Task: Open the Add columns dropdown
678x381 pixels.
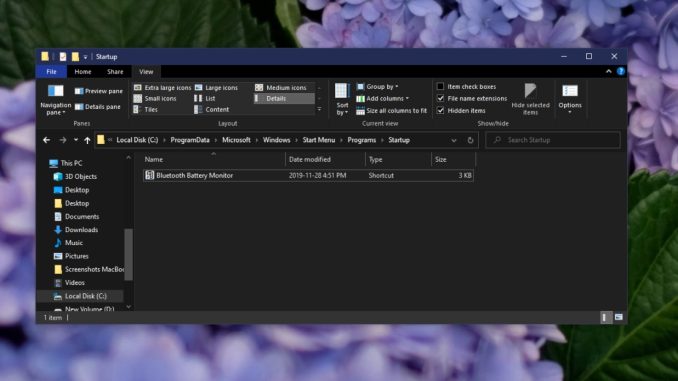Action: click(x=383, y=99)
